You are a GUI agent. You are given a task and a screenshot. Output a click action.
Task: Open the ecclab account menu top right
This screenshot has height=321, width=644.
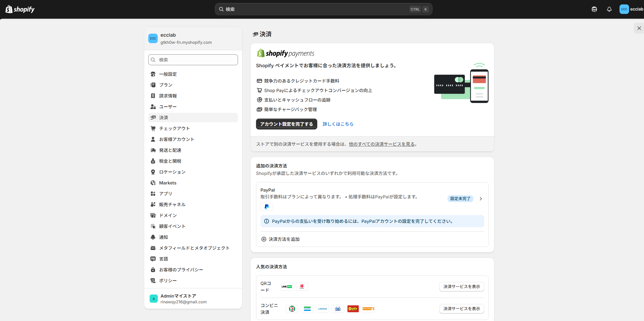click(631, 9)
